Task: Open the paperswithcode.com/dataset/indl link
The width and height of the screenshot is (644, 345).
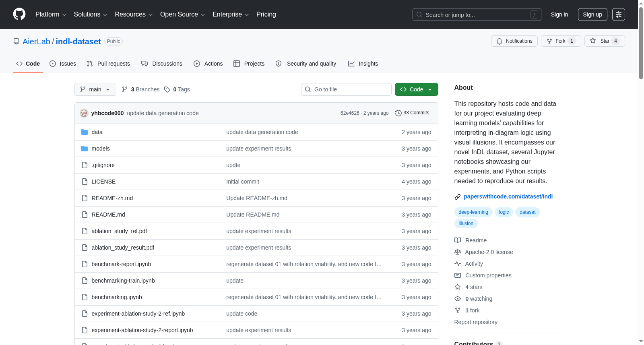Action: click(508, 196)
